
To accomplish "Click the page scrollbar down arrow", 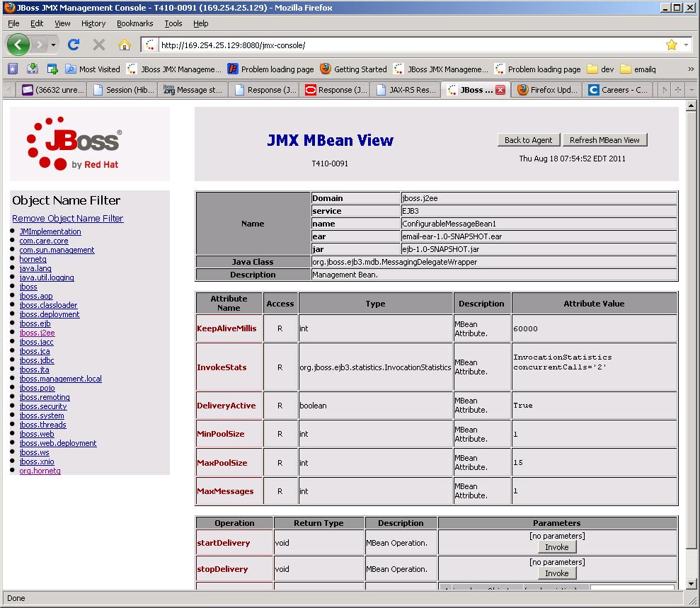I will (691, 584).
